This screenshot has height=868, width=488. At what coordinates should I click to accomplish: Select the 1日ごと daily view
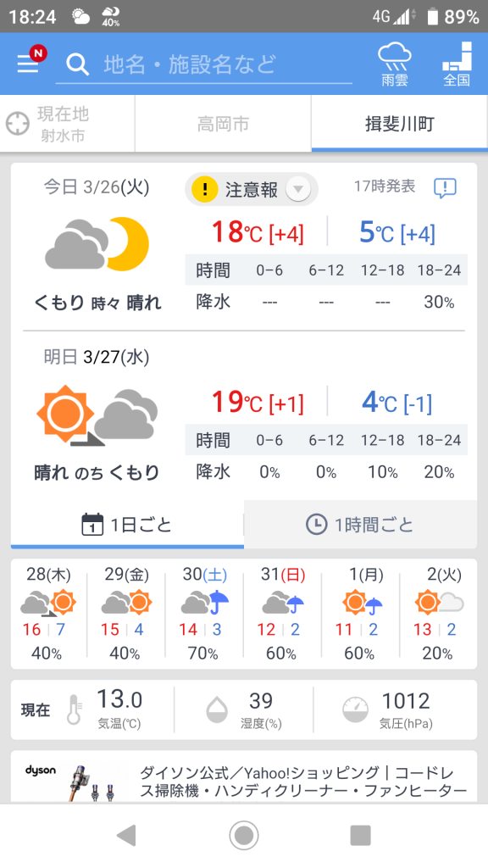(x=127, y=524)
